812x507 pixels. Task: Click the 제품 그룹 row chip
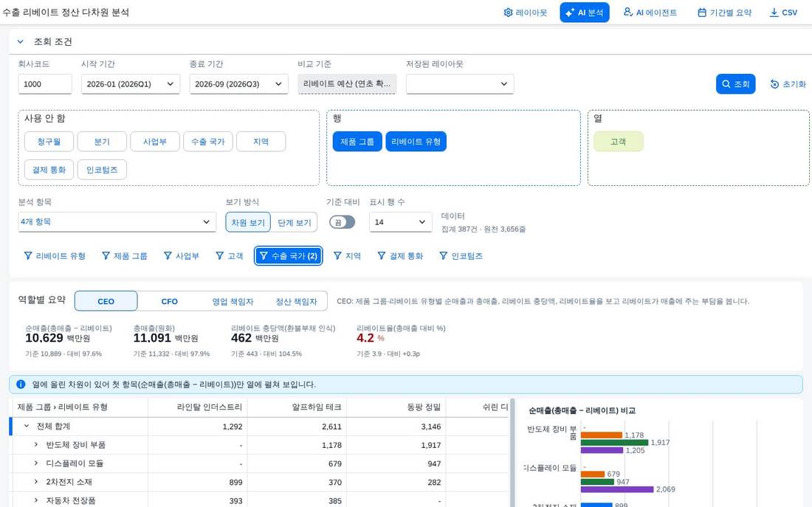pyautogui.click(x=357, y=142)
